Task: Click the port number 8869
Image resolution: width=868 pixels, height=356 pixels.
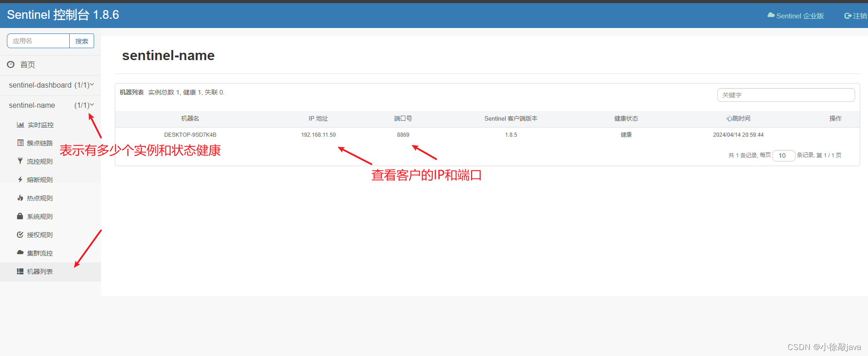Action: [403, 135]
